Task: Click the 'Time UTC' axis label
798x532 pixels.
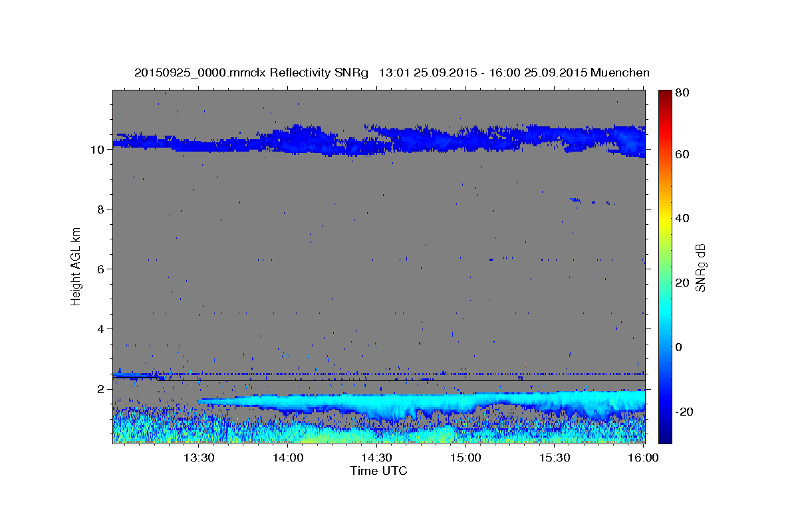Action: pos(378,471)
